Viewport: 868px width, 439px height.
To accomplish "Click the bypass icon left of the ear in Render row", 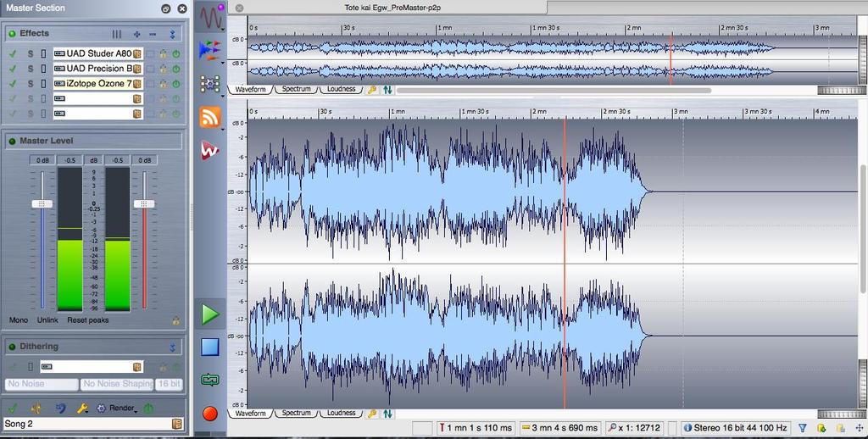I will tap(36, 408).
